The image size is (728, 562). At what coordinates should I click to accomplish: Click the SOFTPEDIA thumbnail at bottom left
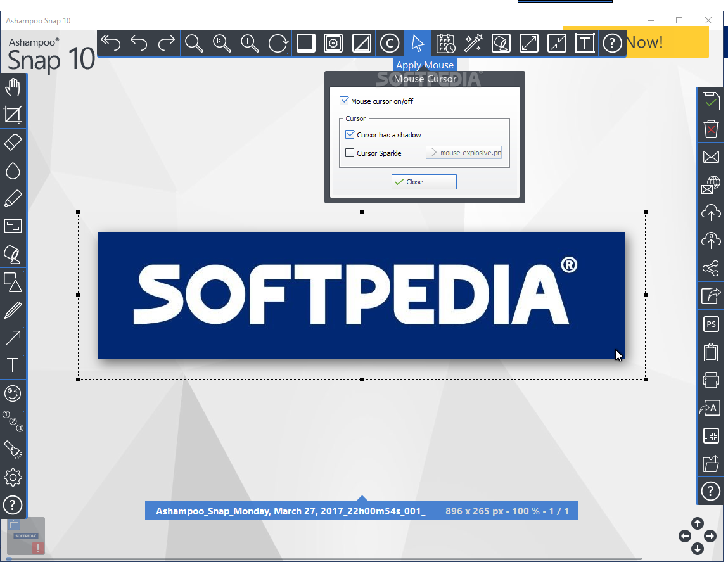pyautogui.click(x=26, y=536)
